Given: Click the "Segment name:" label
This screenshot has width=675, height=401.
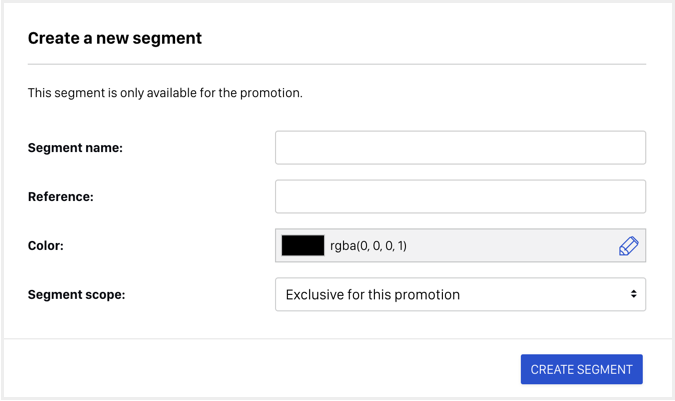Looking at the screenshot, I should 75,148.
